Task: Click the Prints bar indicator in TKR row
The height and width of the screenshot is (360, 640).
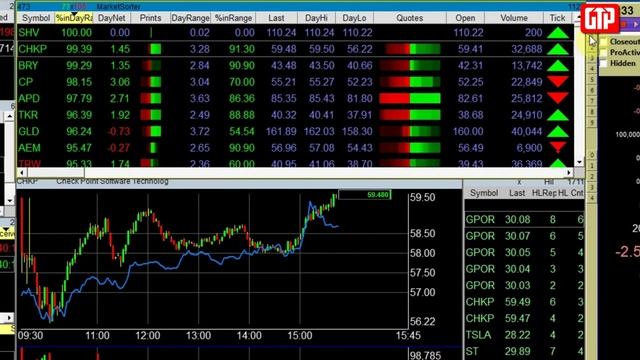Action: (x=151, y=115)
